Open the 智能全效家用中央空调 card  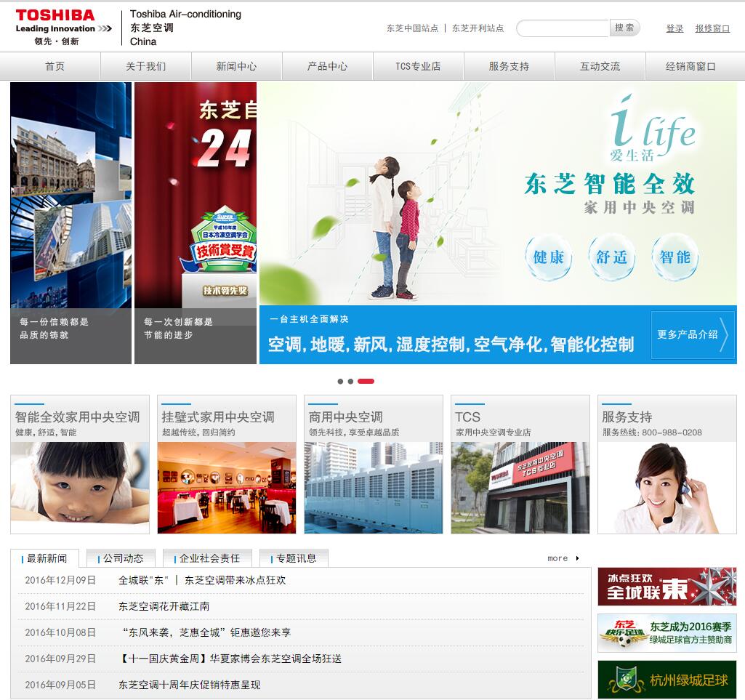(80, 464)
